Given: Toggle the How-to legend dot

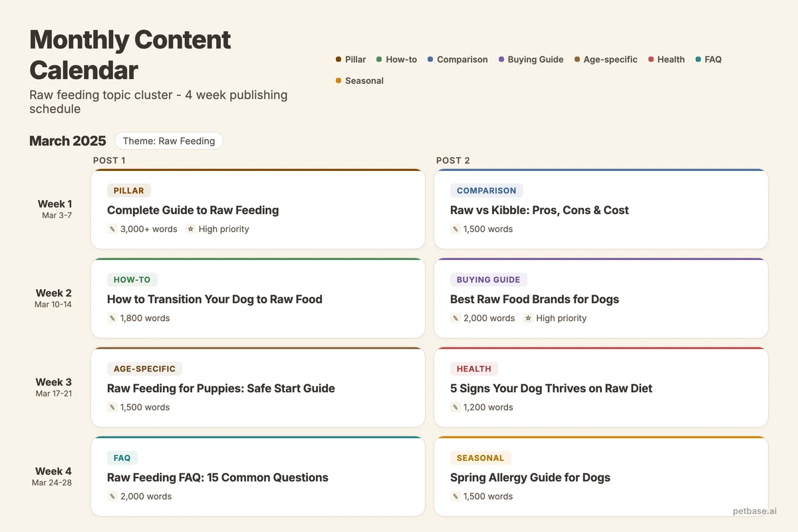Looking at the screenshot, I should coord(378,59).
